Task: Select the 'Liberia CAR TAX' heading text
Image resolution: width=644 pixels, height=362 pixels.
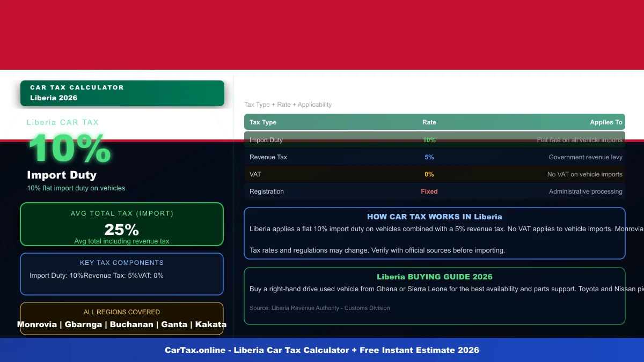Action: click(63, 122)
